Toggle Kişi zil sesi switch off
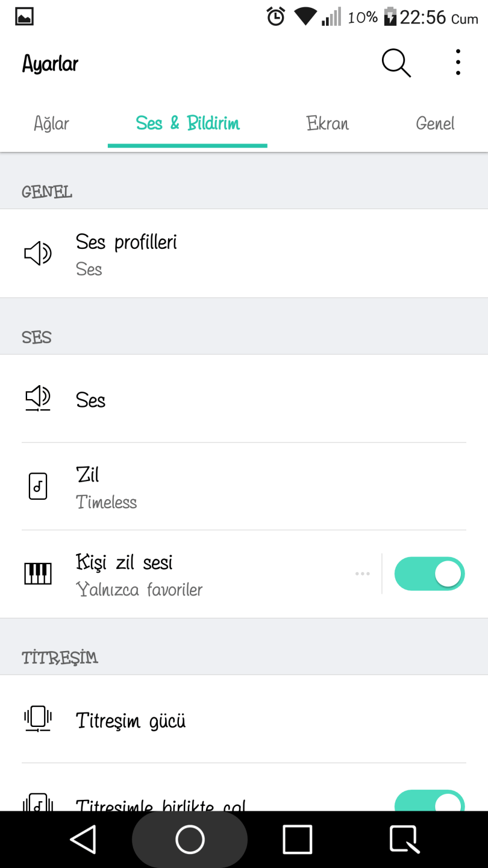Image resolution: width=488 pixels, height=868 pixels. 429,574
